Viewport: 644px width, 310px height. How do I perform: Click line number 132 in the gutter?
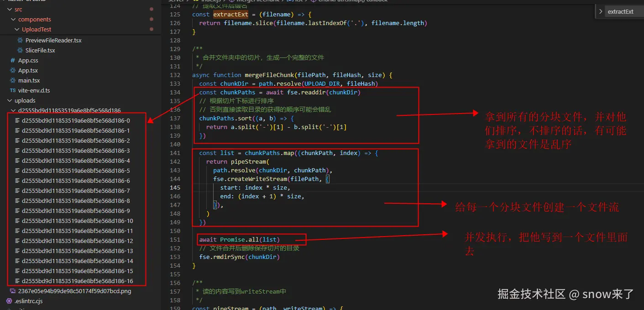pos(175,75)
